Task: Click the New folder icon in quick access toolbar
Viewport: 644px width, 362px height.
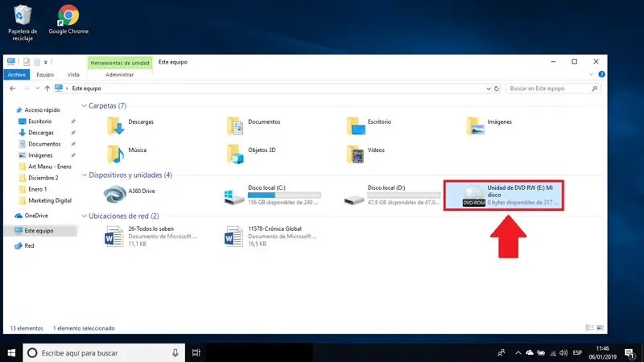Action: click(36, 62)
